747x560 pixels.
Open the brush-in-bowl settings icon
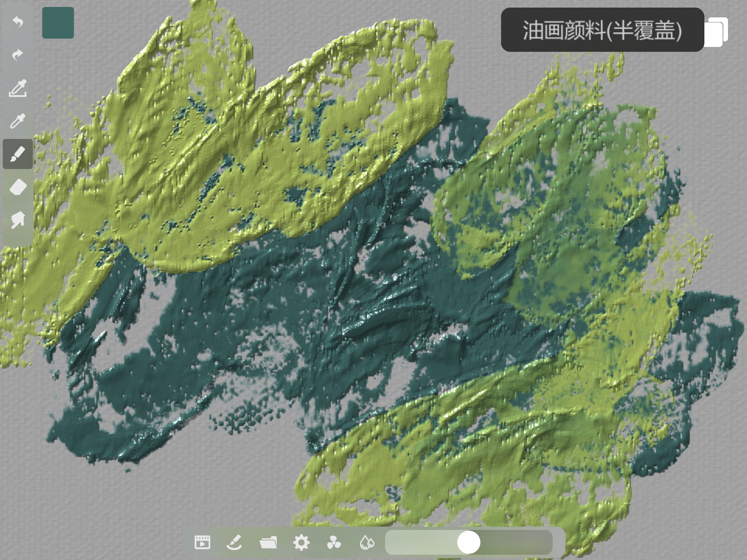234,542
